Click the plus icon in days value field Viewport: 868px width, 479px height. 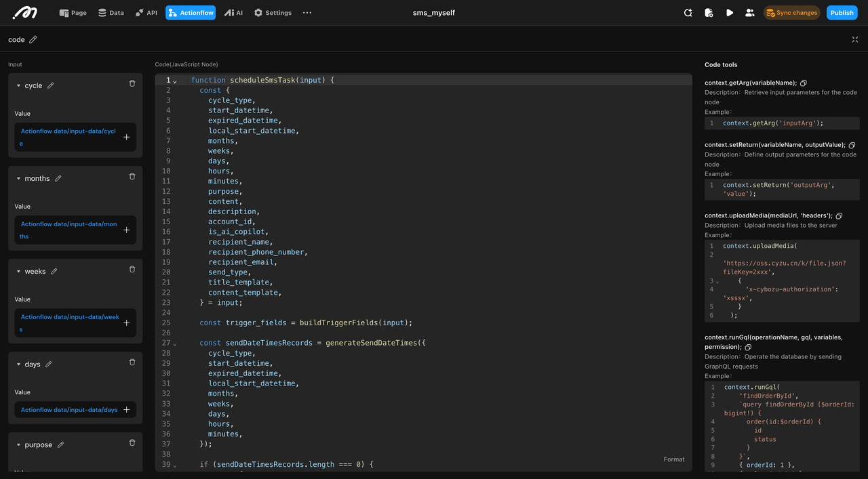point(127,410)
